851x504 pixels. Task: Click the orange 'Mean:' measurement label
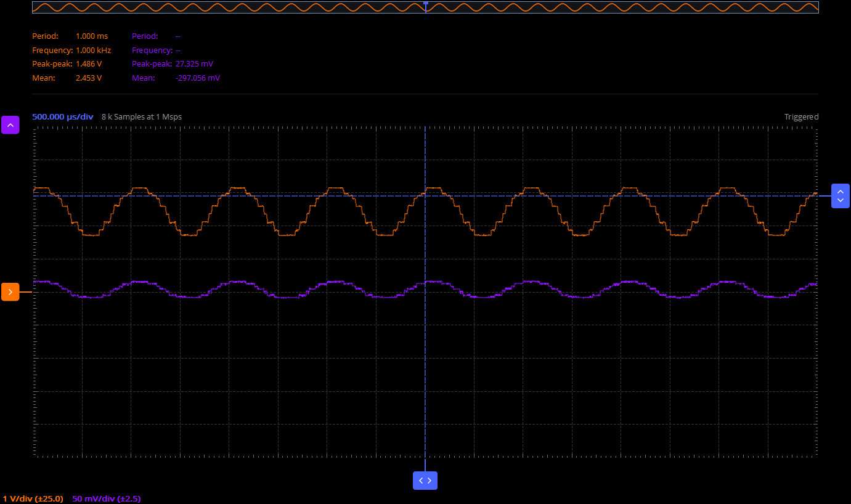click(x=44, y=78)
